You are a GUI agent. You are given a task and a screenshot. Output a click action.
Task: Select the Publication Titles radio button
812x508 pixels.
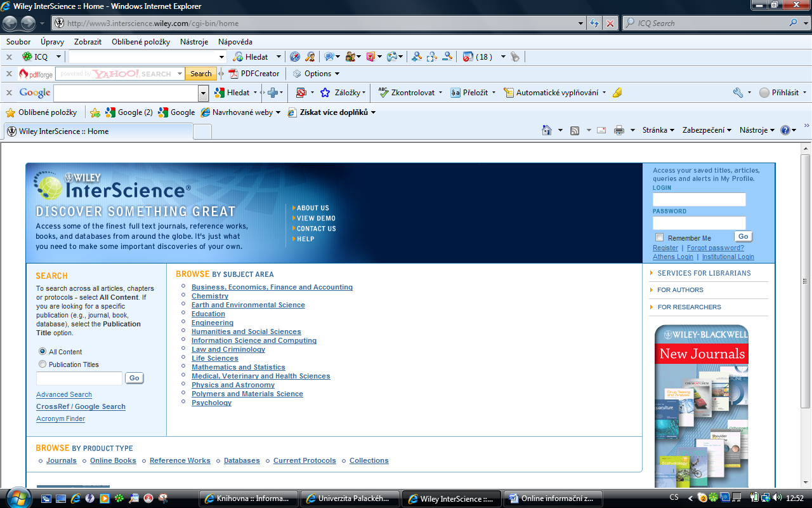click(x=43, y=364)
